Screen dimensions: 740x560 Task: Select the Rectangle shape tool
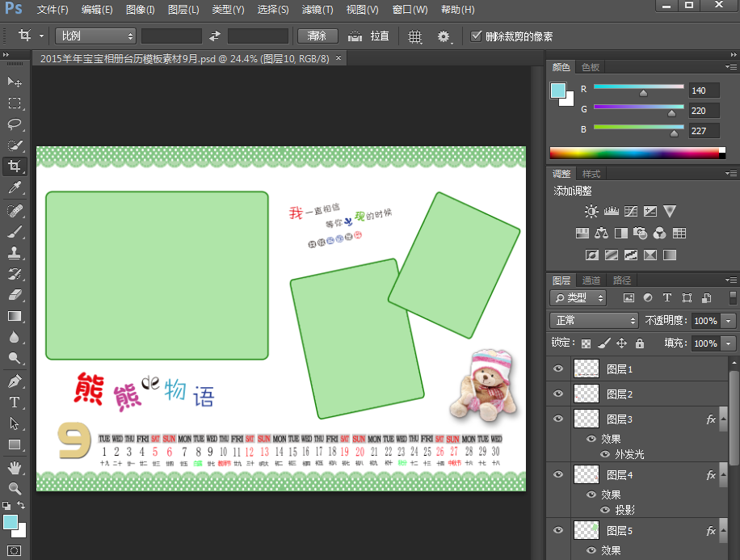[15, 444]
